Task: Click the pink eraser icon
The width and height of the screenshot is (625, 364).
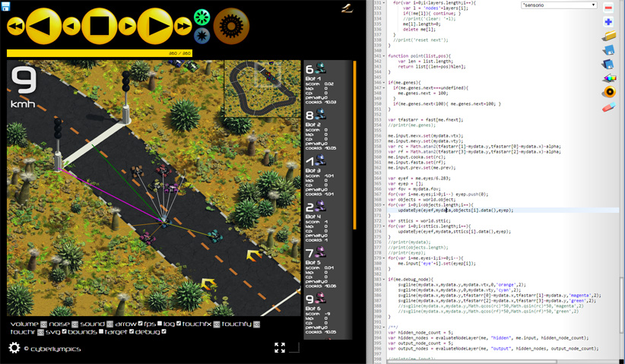Action: (608, 107)
